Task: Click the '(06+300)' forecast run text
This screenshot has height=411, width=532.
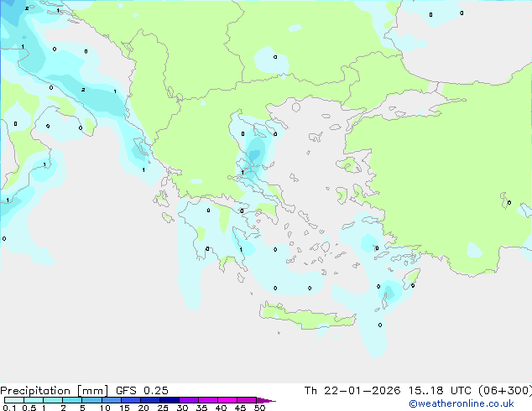Action: click(505, 391)
